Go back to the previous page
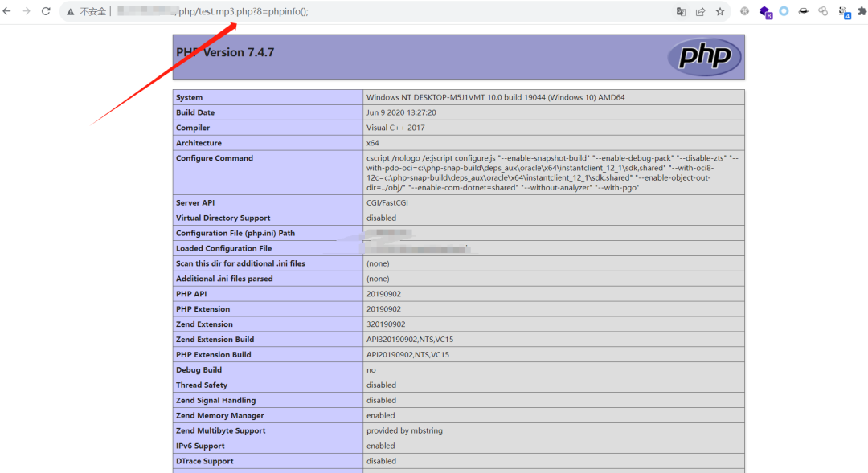Image resolution: width=868 pixels, height=473 pixels. point(6,11)
